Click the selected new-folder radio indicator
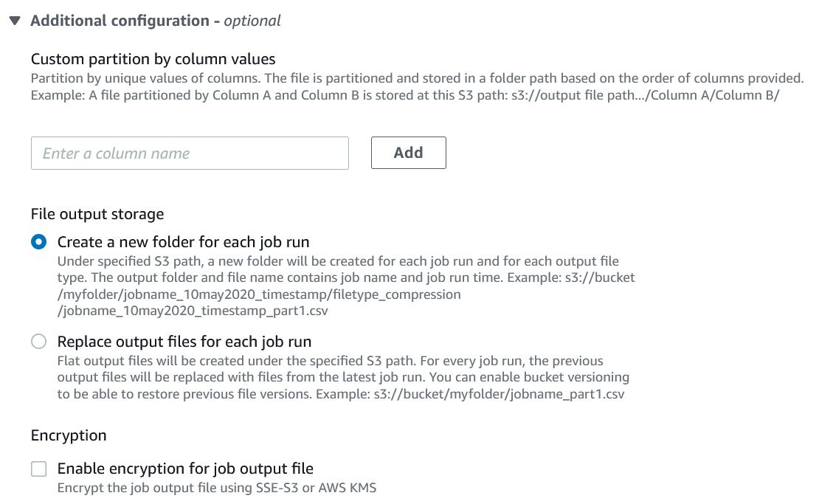 coord(38,241)
